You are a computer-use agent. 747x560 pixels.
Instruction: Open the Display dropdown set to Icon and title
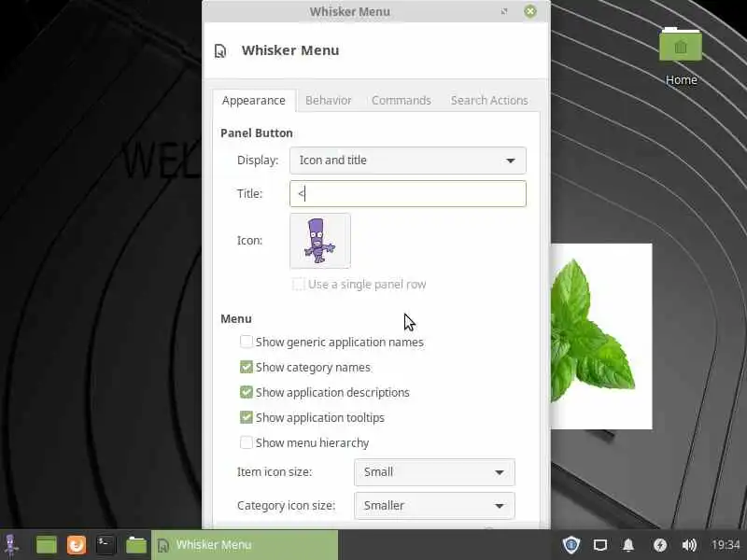[x=408, y=161]
